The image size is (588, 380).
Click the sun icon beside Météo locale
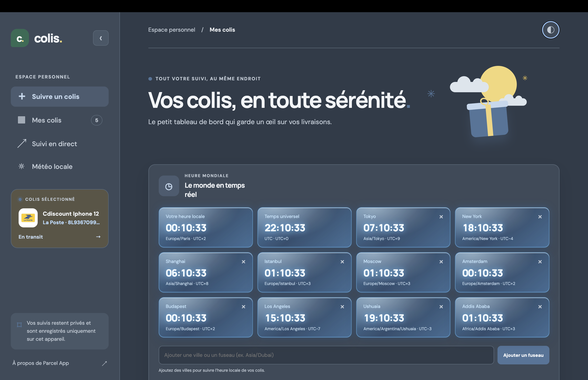pyautogui.click(x=22, y=166)
